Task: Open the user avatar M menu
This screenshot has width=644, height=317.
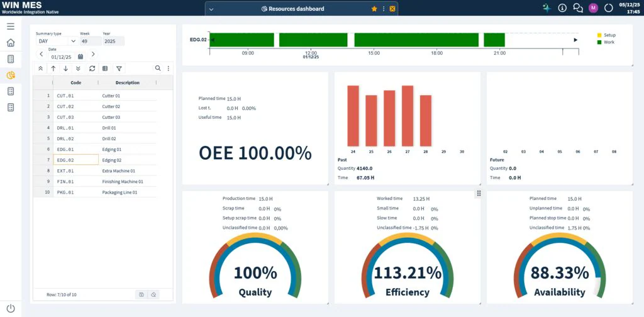Action: click(x=593, y=8)
